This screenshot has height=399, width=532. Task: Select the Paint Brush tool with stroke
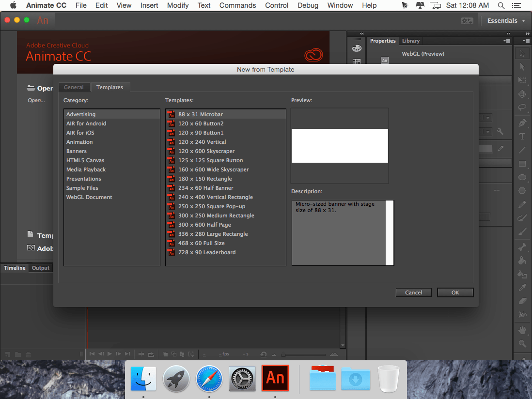coord(522,218)
